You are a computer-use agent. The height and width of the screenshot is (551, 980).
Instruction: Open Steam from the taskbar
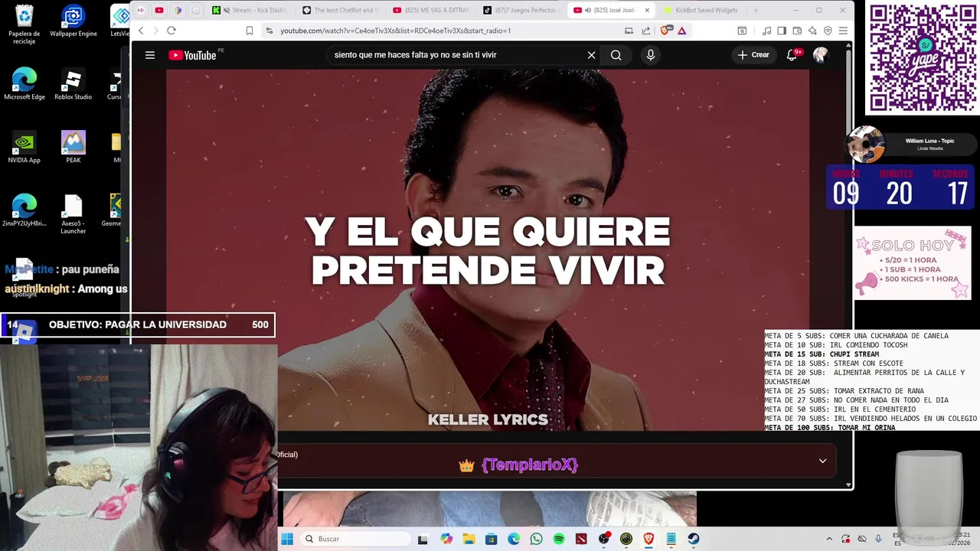pos(694,539)
